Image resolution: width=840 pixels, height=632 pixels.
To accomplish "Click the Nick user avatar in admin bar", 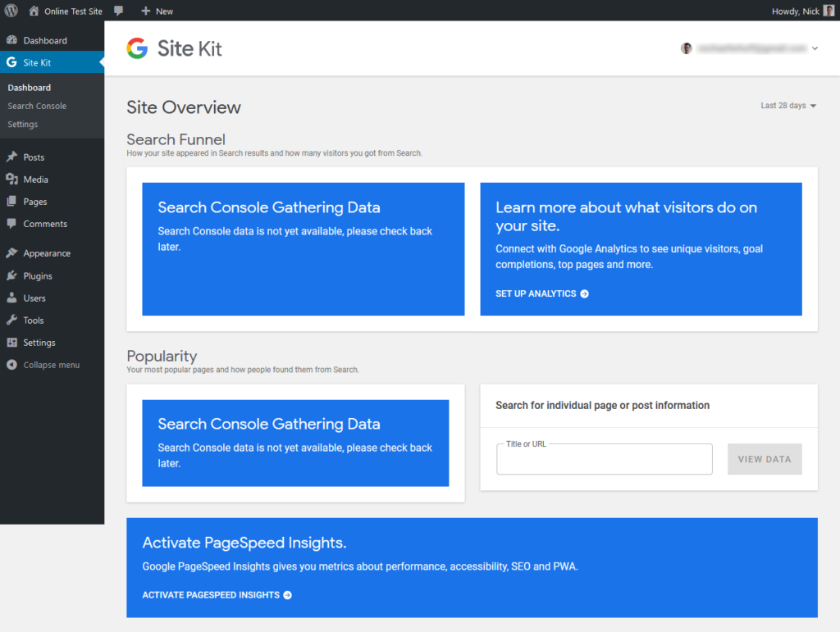I will pos(829,11).
